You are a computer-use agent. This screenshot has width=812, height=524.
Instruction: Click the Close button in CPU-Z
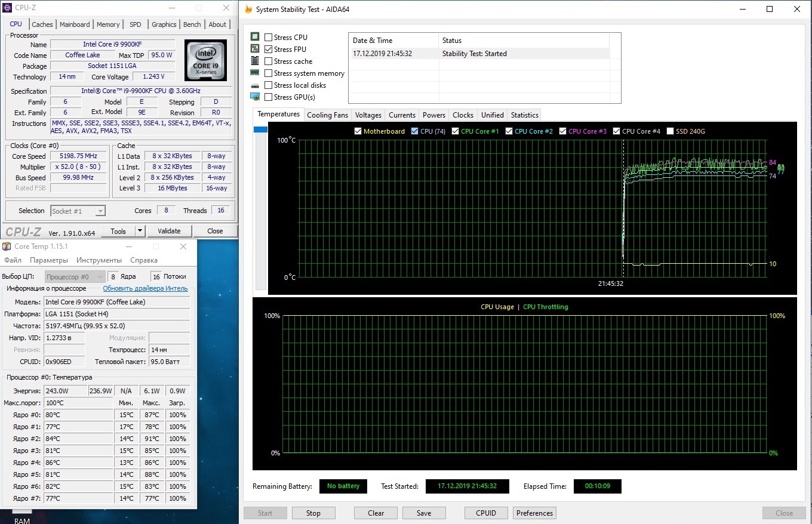pyautogui.click(x=215, y=231)
